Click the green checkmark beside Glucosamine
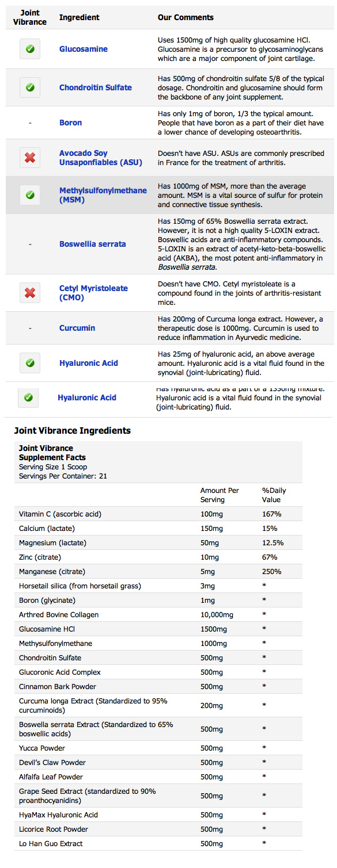This screenshot has height=868, width=337. pyautogui.click(x=30, y=49)
